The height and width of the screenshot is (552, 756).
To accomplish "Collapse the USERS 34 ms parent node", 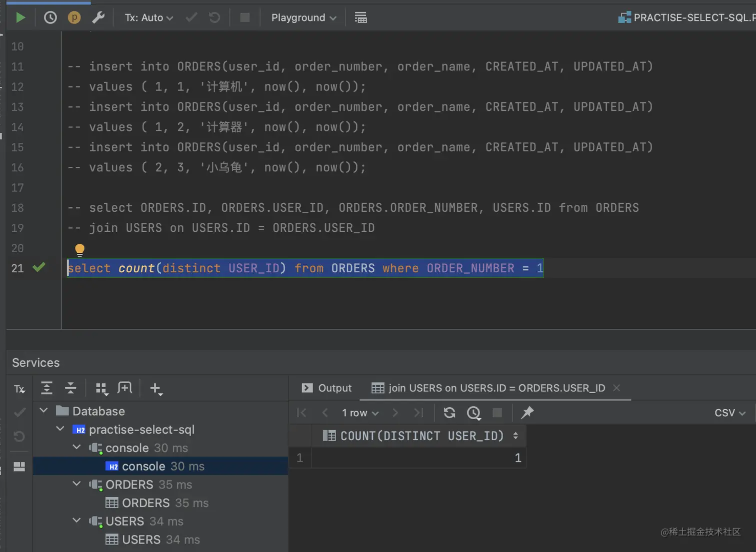I will coord(77,521).
